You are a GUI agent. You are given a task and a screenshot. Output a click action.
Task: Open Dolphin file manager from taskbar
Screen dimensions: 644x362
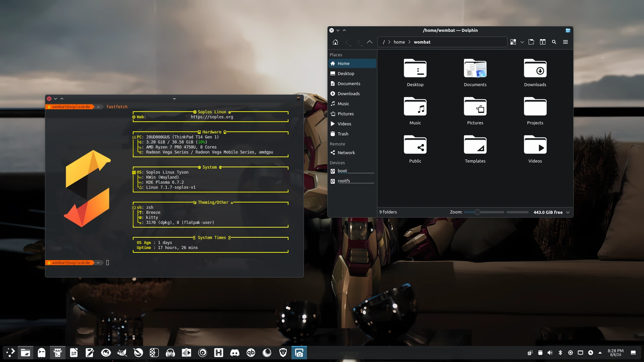[25, 353]
